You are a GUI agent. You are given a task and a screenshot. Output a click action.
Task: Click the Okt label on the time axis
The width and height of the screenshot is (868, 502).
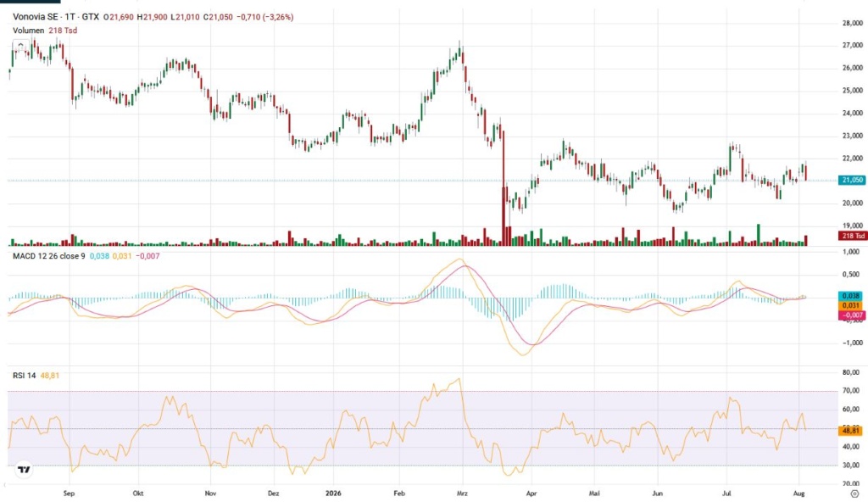click(x=138, y=494)
